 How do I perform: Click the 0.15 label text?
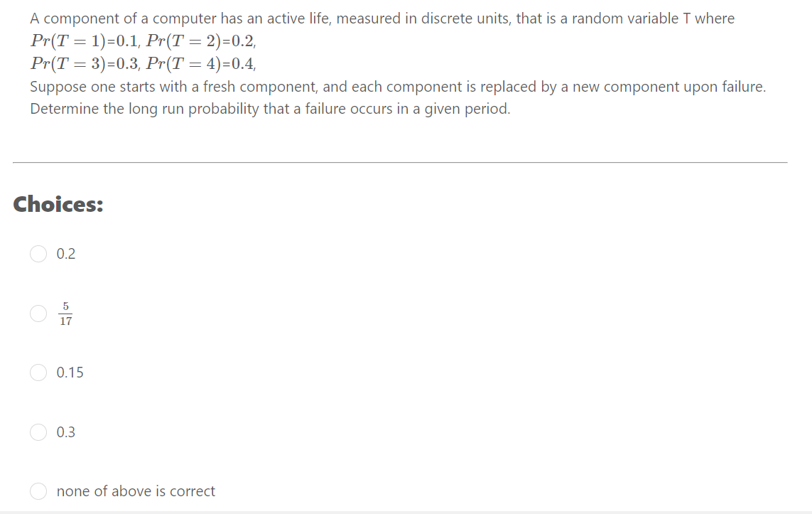coord(69,372)
